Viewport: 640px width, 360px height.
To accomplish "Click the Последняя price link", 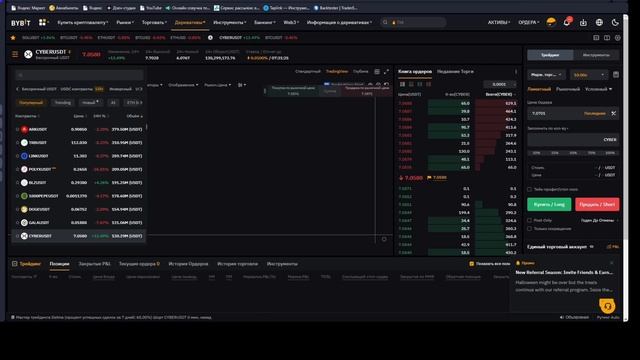I will [595, 113].
